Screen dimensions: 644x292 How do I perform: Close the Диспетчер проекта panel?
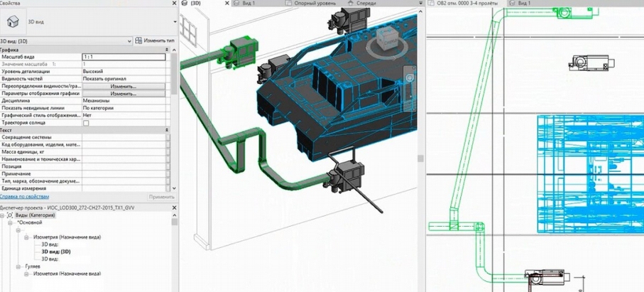[x=174, y=207]
